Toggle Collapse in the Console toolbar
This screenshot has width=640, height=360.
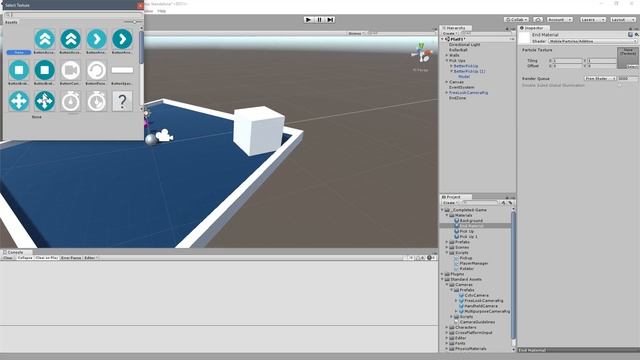pyautogui.click(x=25, y=258)
